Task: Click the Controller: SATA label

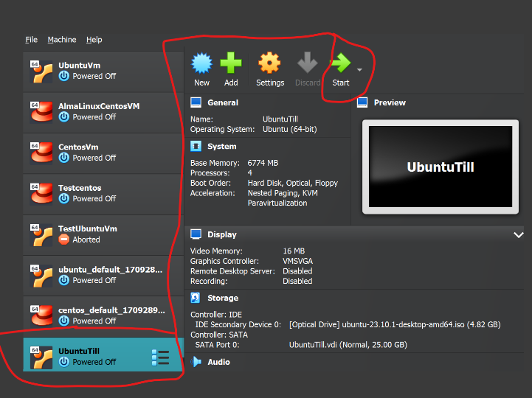Action: (x=219, y=335)
